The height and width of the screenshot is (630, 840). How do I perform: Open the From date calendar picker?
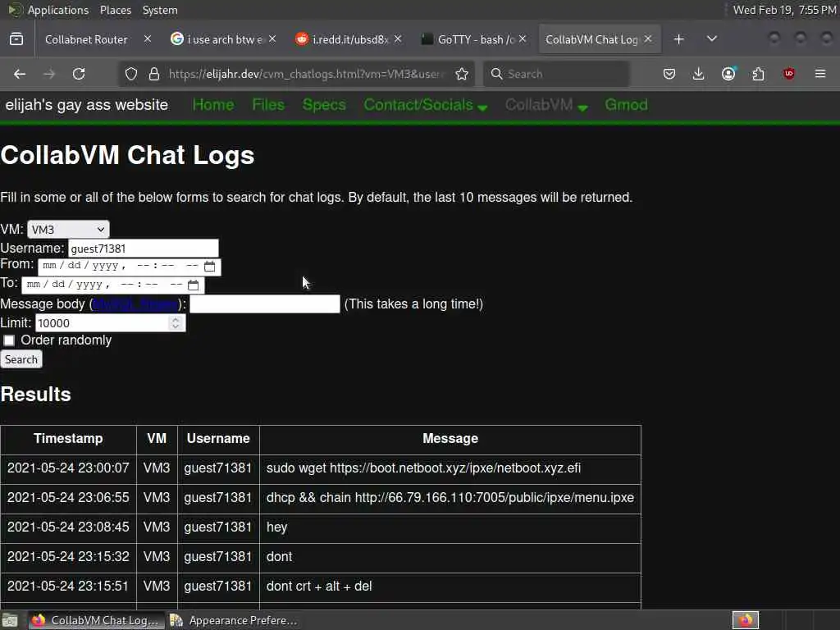[x=209, y=267]
